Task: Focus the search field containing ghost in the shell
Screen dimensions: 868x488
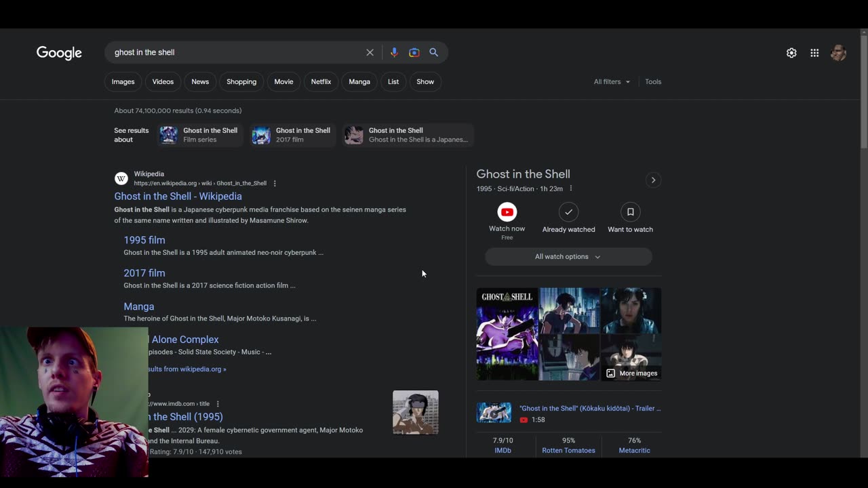Action: 237,52
